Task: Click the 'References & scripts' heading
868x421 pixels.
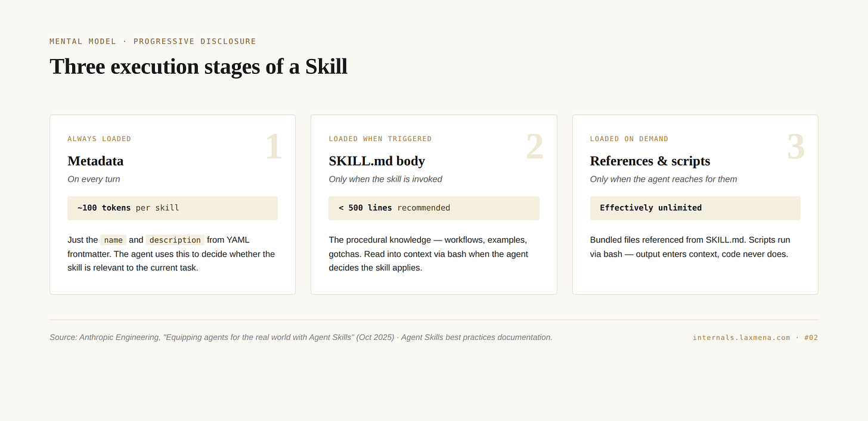Action: pyautogui.click(x=650, y=161)
